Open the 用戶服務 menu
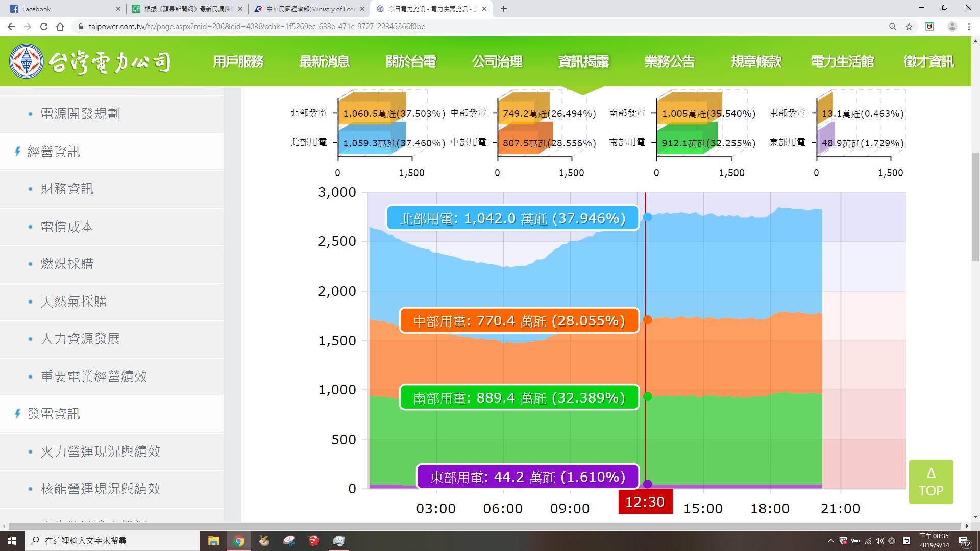Screen dimensions: 980x551 click(x=238, y=62)
